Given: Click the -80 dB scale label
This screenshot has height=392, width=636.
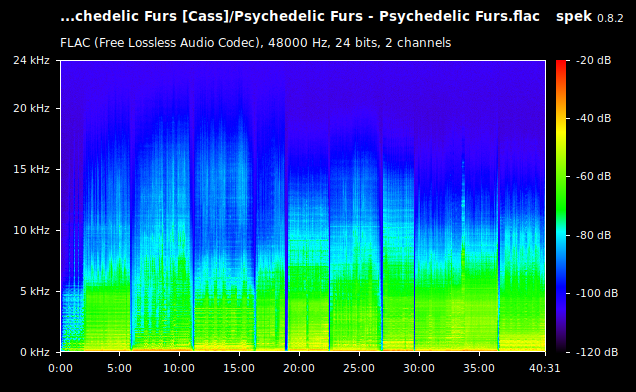Looking at the screenshot, I should pos(594,235).
